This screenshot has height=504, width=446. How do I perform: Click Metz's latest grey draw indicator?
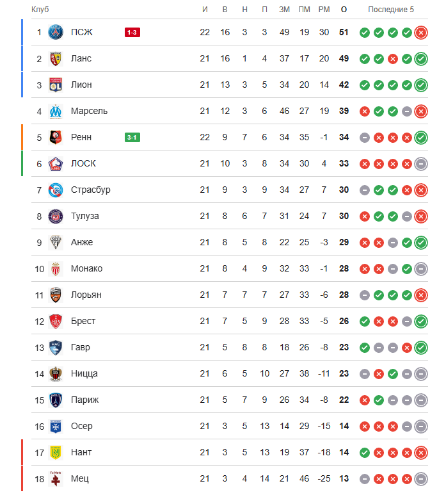tap(421, 479)
